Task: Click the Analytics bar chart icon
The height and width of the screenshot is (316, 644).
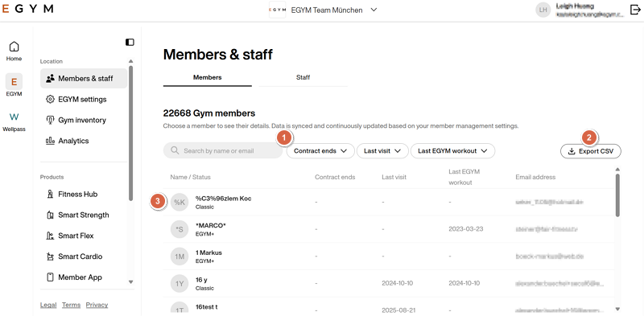Action: (50, 141)
